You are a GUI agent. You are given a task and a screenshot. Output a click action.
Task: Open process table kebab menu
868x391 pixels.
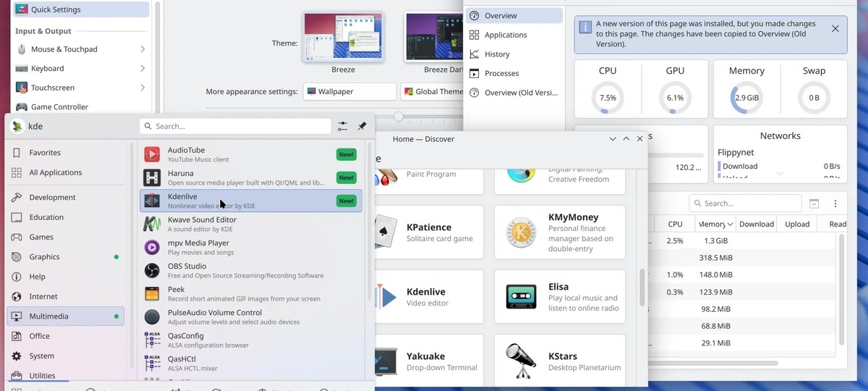coord(835,203)
